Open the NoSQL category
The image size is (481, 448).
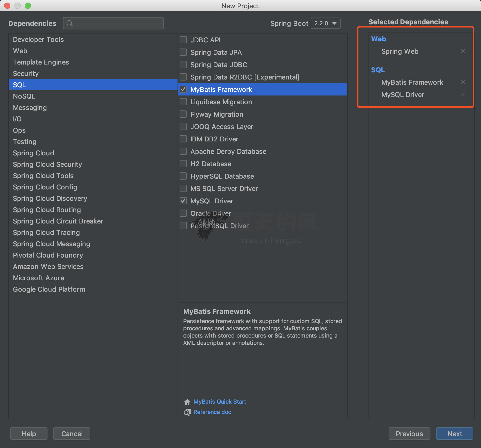pos(93,96)
